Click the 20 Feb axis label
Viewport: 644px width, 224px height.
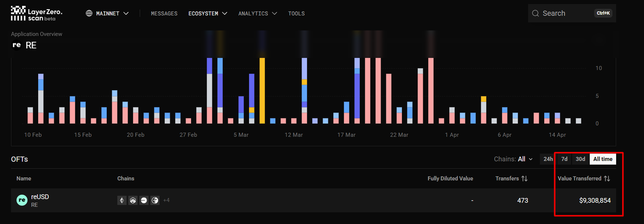136,135
